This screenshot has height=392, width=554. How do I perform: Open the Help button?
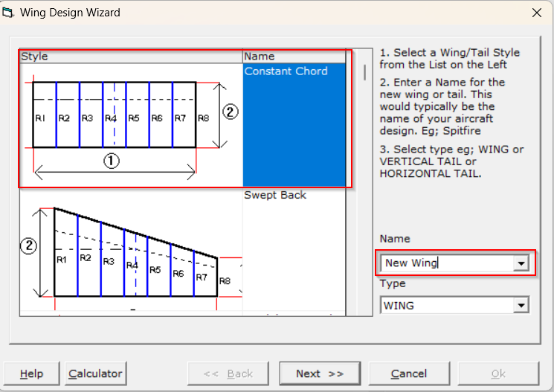[x=32, y=373]
